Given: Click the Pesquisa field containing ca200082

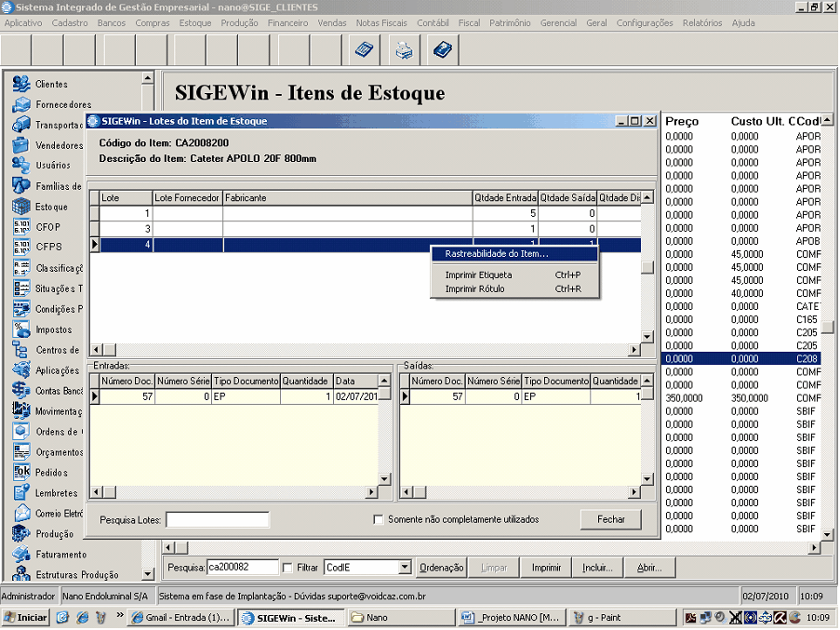Looking at the screenshot, I should 243,567.
